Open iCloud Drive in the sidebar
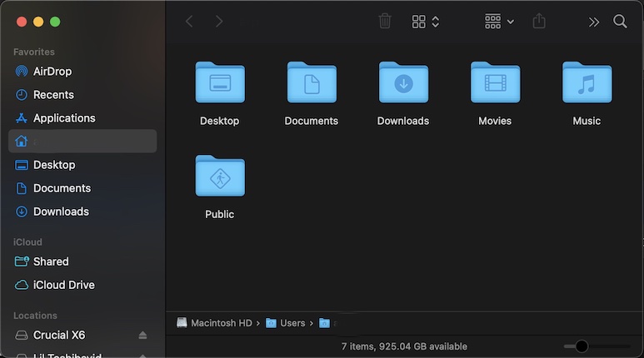Screen dimensions: 644x358 [82, 285]
